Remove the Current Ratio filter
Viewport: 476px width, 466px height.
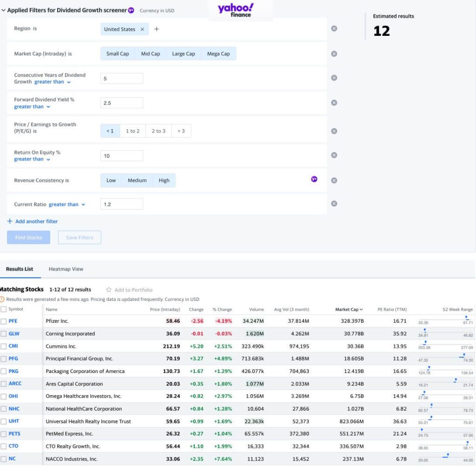tap(334, 203)
